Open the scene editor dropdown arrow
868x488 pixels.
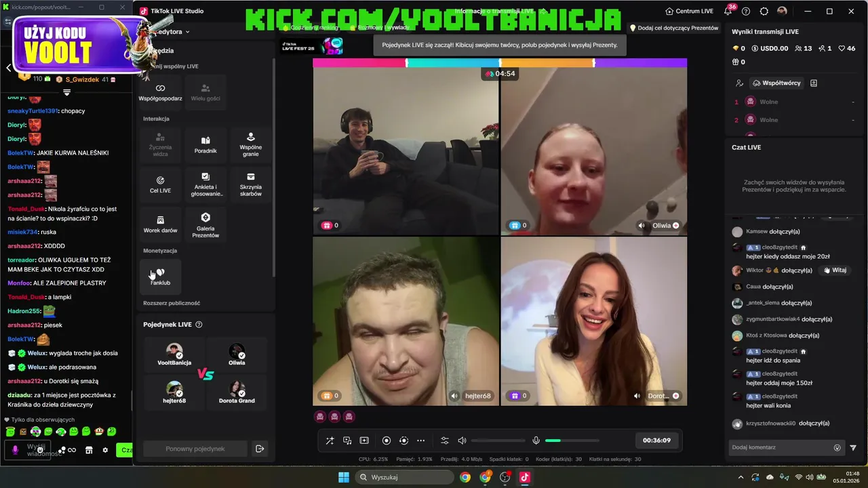[187, 32]
